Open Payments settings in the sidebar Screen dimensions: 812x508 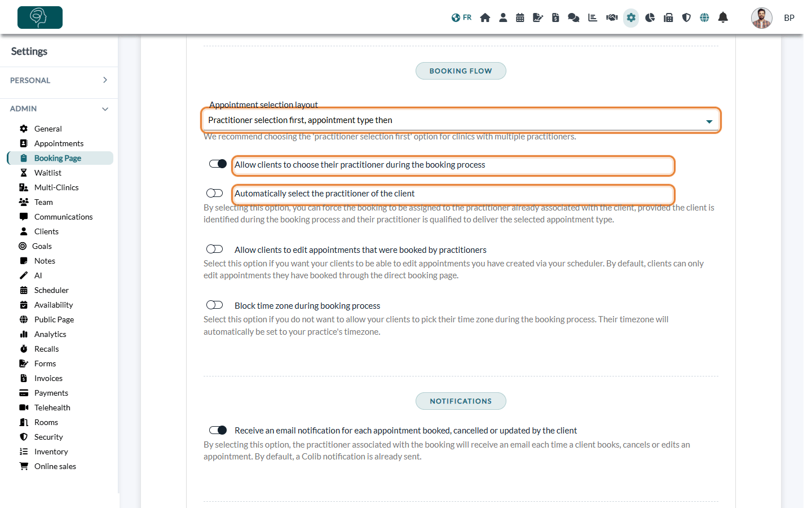(x=51, y=393)
